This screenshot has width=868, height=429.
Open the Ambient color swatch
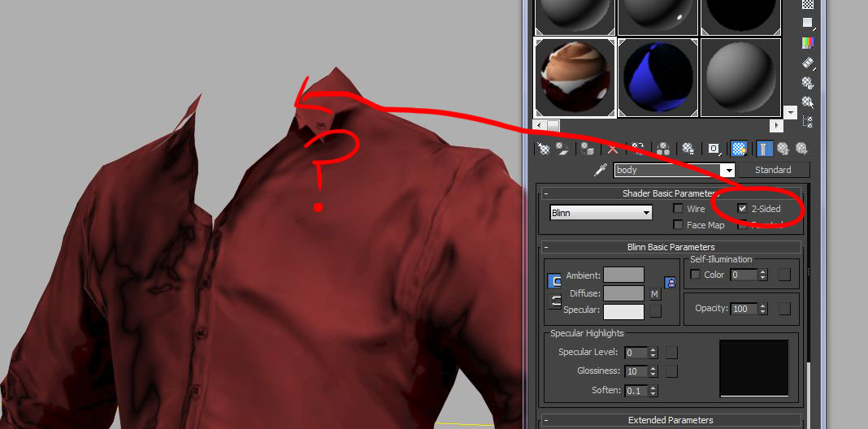tap(624, 275)
